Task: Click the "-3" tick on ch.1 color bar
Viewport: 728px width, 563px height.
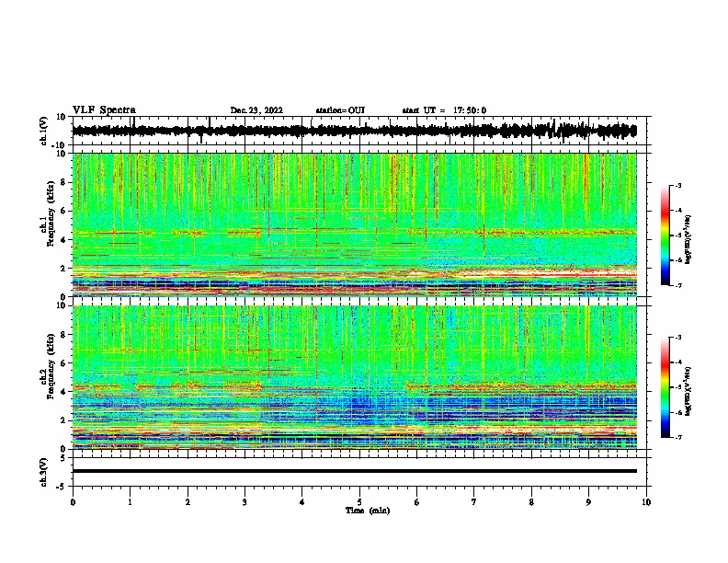Action: click(x=678, y=185)
